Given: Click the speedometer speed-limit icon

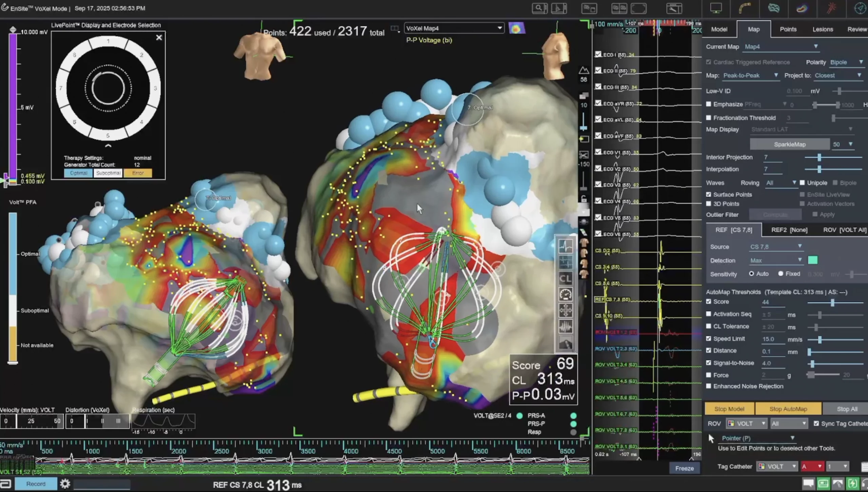Looking at the screenshot, I should [x=565, y=295].
